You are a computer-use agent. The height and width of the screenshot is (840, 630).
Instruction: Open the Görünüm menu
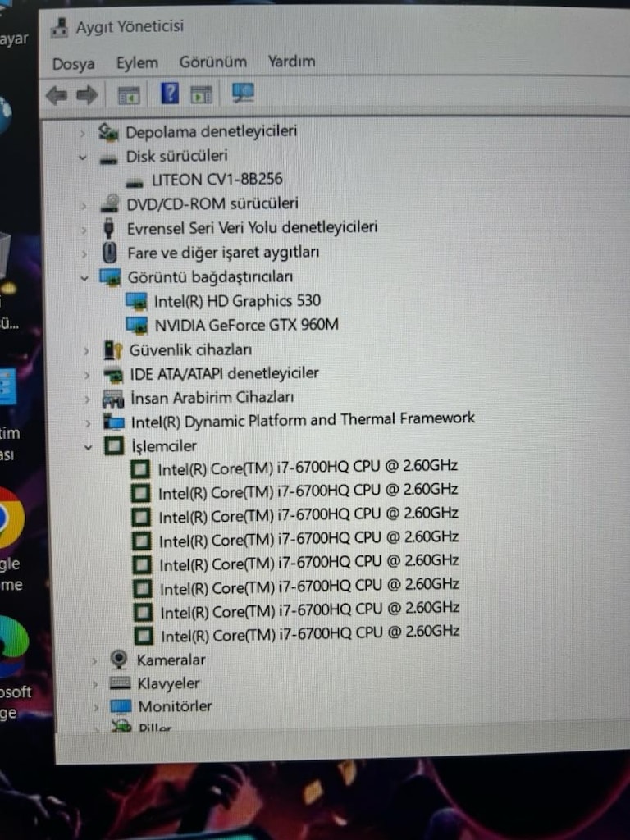pyautogui.click(x=213, y=62)
